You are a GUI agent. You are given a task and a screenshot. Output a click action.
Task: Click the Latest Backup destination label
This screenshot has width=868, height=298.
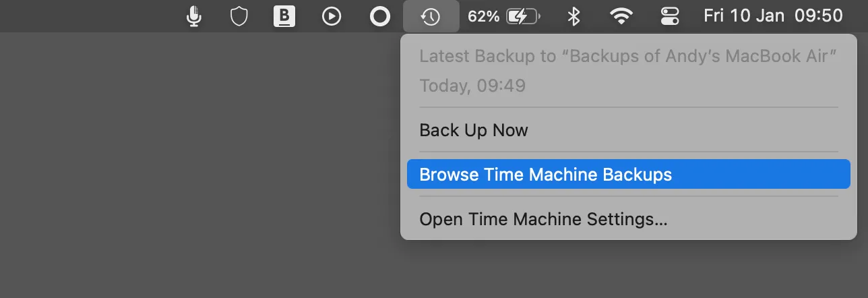tap(627, 57)
